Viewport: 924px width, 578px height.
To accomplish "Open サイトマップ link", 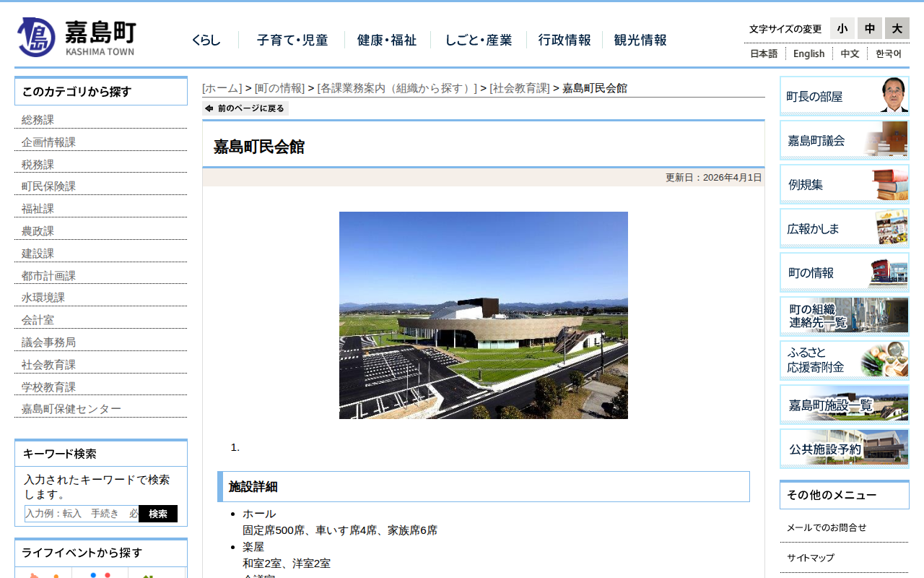I will pyautogui.click(x=811, y=558).
